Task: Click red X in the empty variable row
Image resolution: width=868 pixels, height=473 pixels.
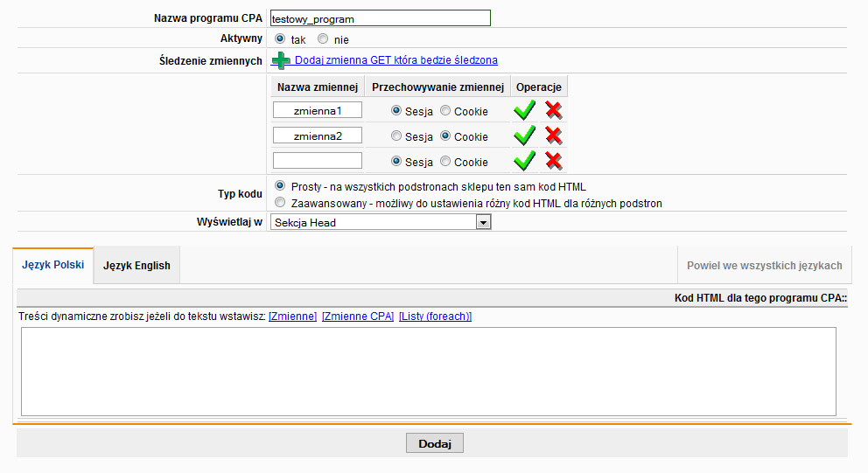Action: tap(554, 161)
